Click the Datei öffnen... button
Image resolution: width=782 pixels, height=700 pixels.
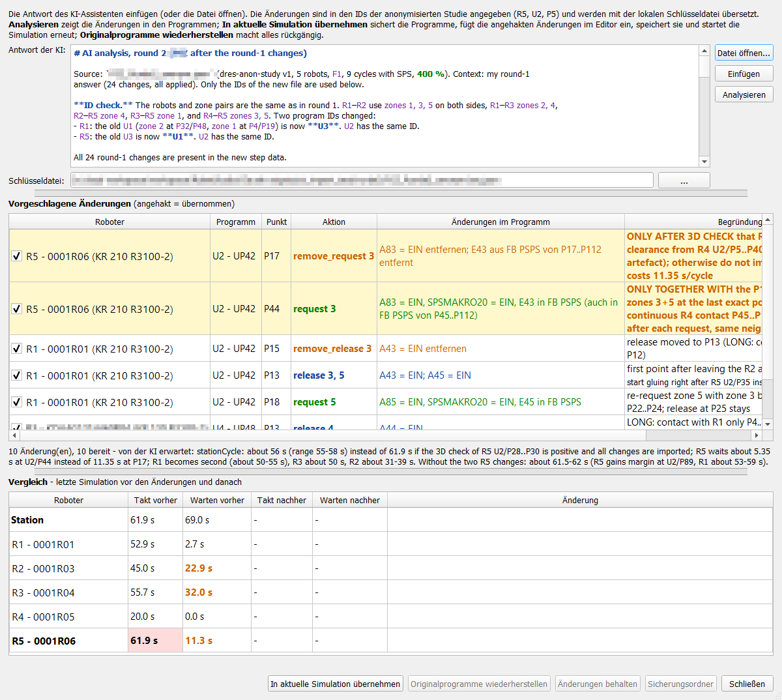(x=744, y=53)
